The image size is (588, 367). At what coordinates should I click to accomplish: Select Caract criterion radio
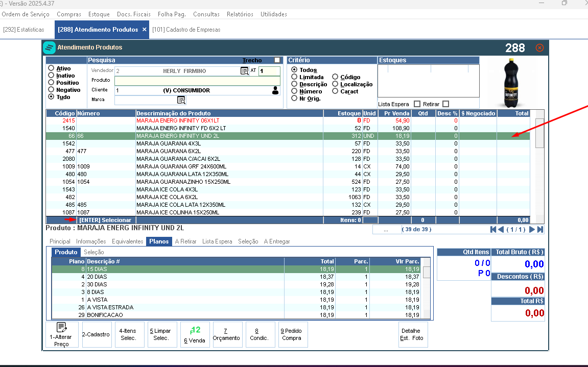[x=335, y=91]
